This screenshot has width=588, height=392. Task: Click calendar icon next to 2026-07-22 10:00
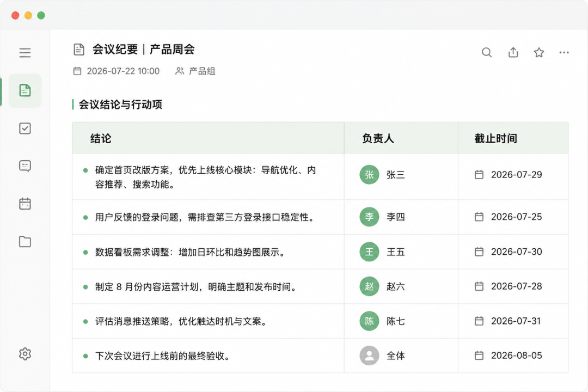[77, 71]
